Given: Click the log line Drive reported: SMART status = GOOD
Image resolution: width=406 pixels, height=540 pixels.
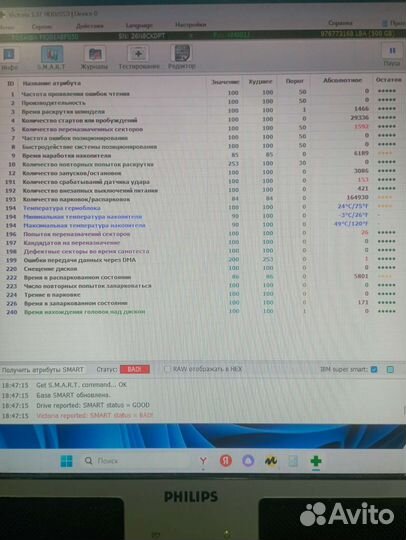Looking at the screenshot, I should (93, 405).
